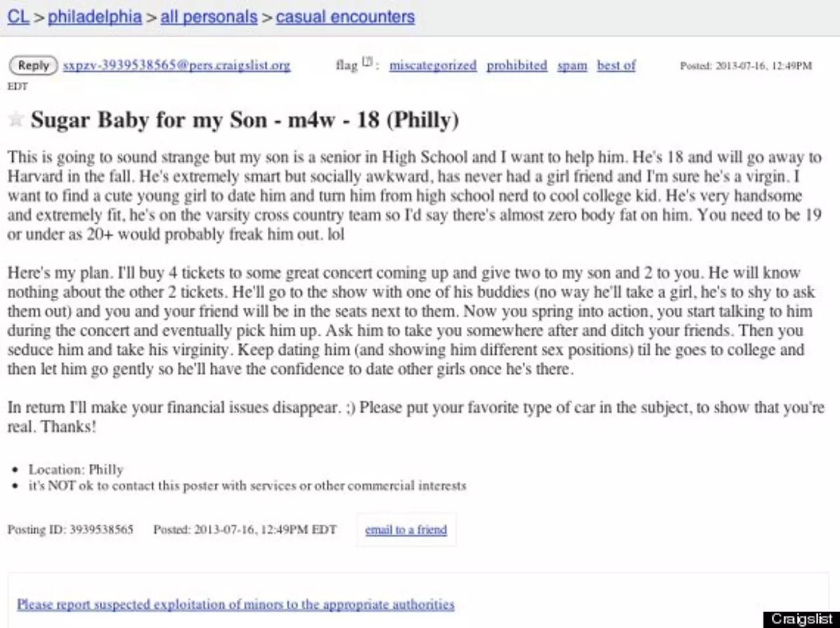Screen dimensions: 840x628
Task: Click the Location: Philly bullet text
Action: pyautogui.click(x=76, y=469)
